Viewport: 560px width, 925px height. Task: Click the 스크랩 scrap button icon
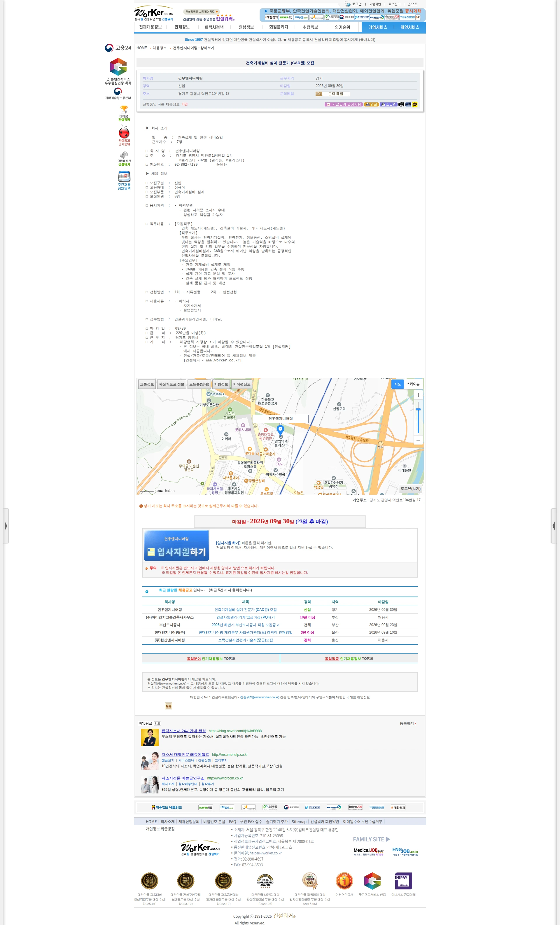(x=388, y=104)
